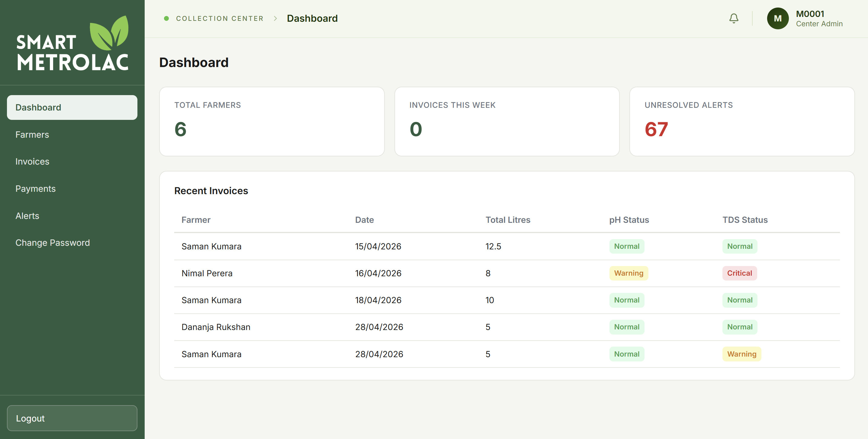Click Collection Center breadcrumb
This screenshot has width=868, height=439.
click(220, 18)
